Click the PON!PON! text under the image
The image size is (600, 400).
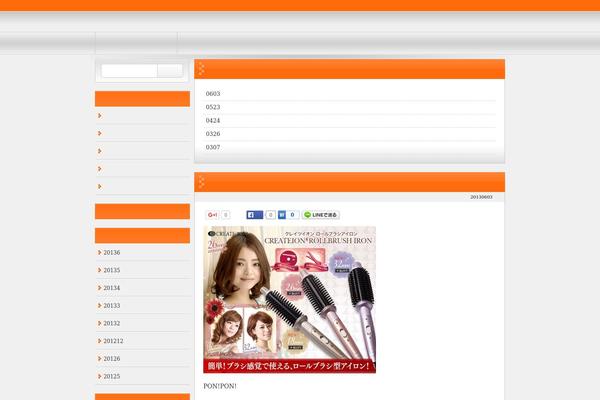(220, 386)
